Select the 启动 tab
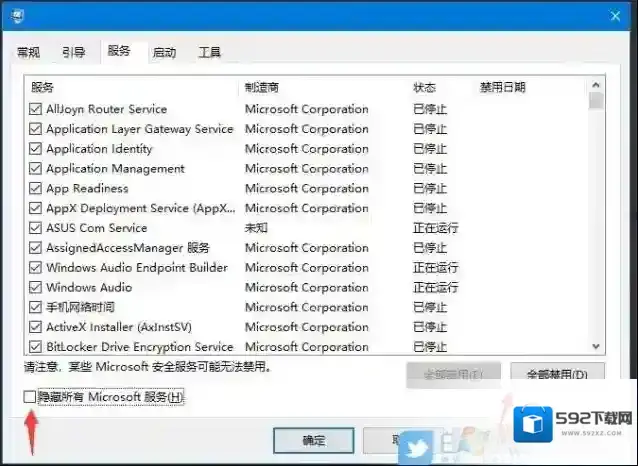This screenshot has height=466, width=638. click(164, 52)
